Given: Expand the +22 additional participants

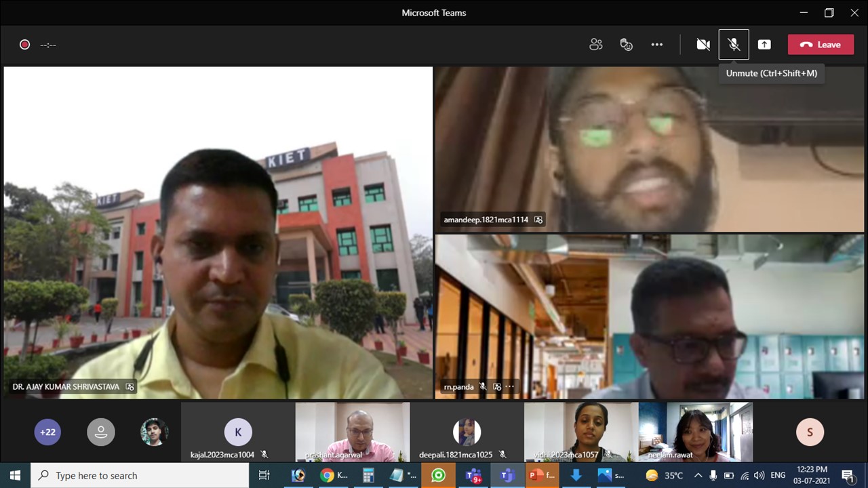Looking at the screenshot, I should tap(47, 432).
